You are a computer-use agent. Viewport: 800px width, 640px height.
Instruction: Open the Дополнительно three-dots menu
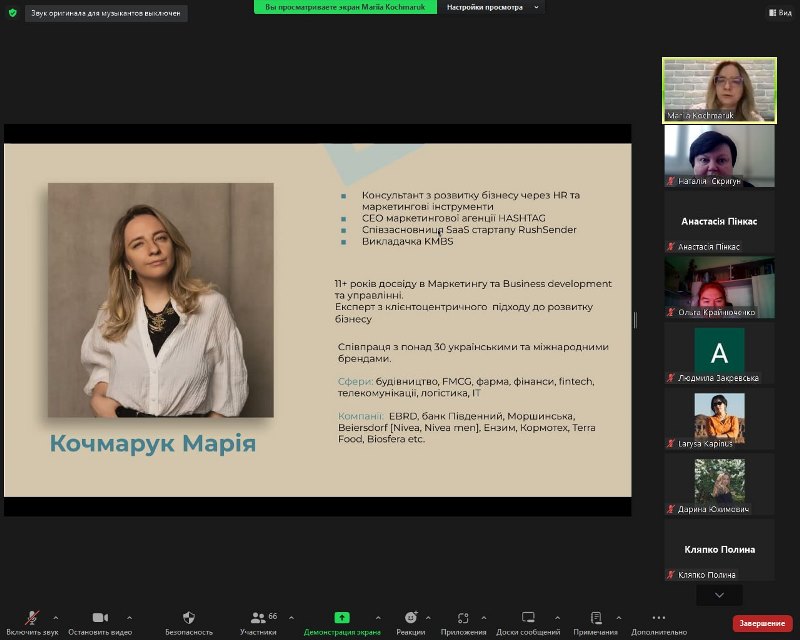(x=658, y=618)
